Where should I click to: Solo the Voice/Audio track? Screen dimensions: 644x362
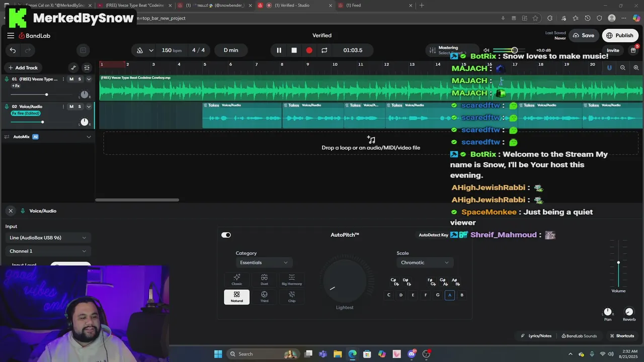pos(79,107)
